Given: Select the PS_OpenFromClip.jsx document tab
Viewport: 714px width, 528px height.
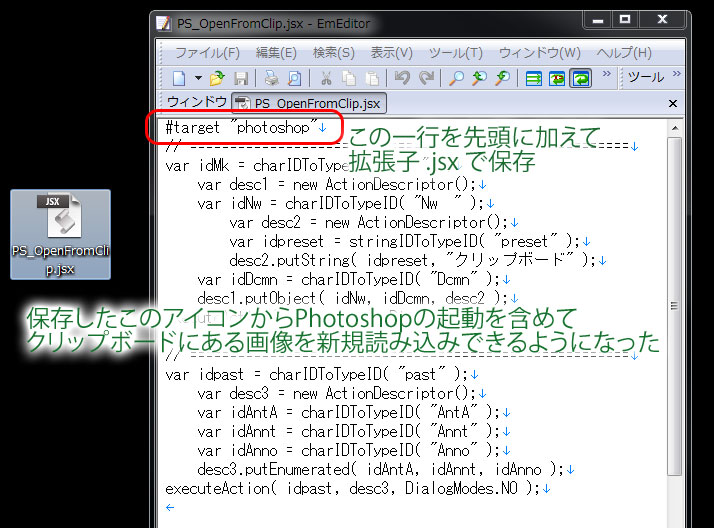Looking at the screenshot, I should (309, 103).
